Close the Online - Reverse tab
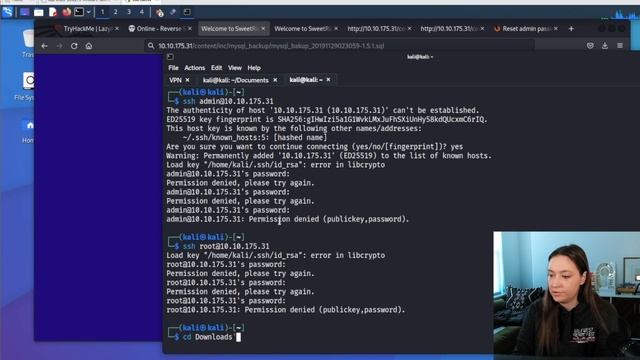The width and height of the screenshot is (640, 360). click(x=190, y=29)
